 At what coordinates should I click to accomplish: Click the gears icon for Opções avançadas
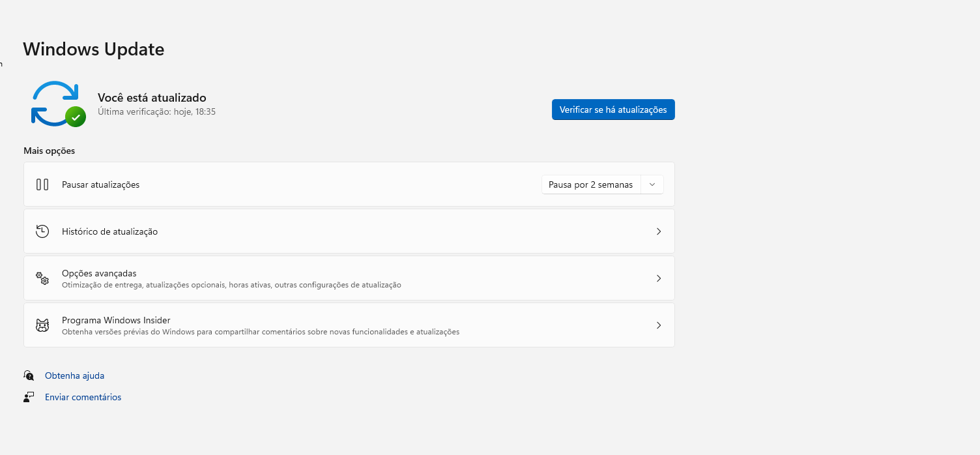coord(42,278)
